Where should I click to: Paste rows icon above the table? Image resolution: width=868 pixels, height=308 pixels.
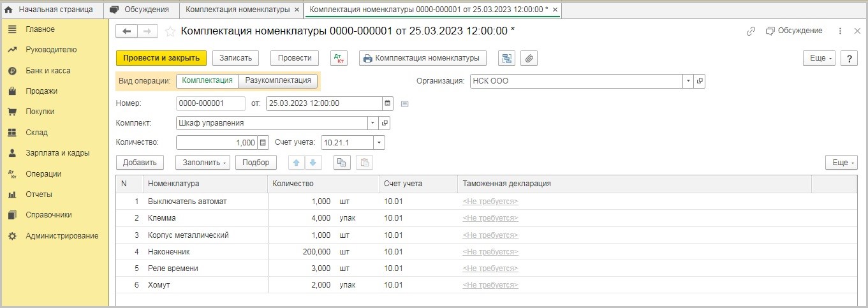pyautogui.click(x=364, y=163)
